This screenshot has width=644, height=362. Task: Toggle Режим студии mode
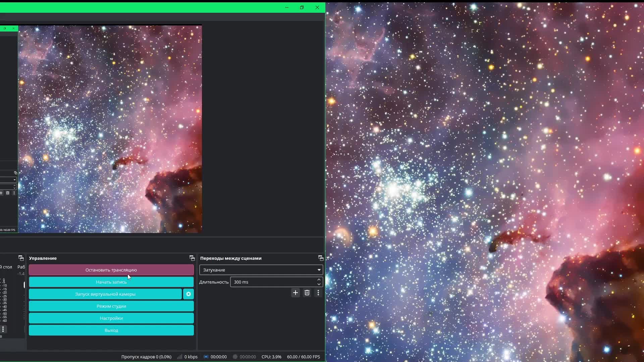[111, 306]
